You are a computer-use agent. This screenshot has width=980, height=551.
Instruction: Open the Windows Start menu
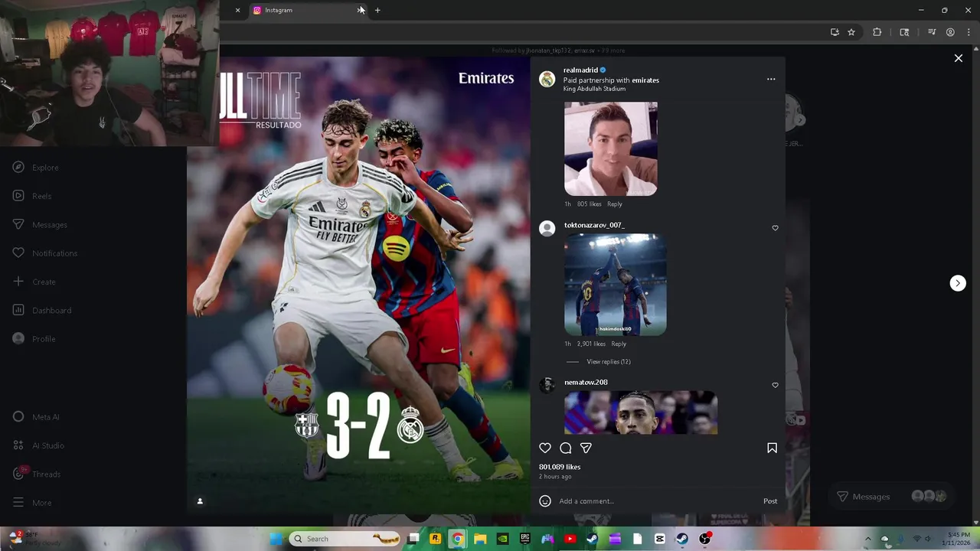276,539
